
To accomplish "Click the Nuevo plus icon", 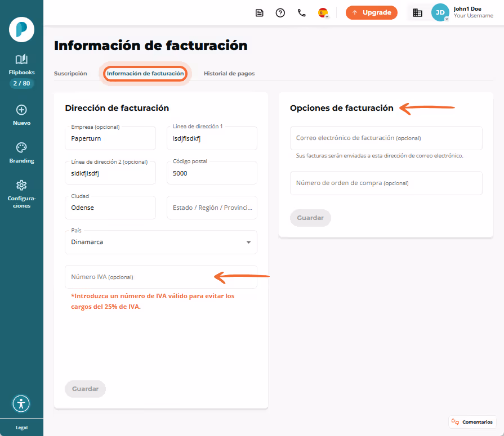I will (21, 110).
